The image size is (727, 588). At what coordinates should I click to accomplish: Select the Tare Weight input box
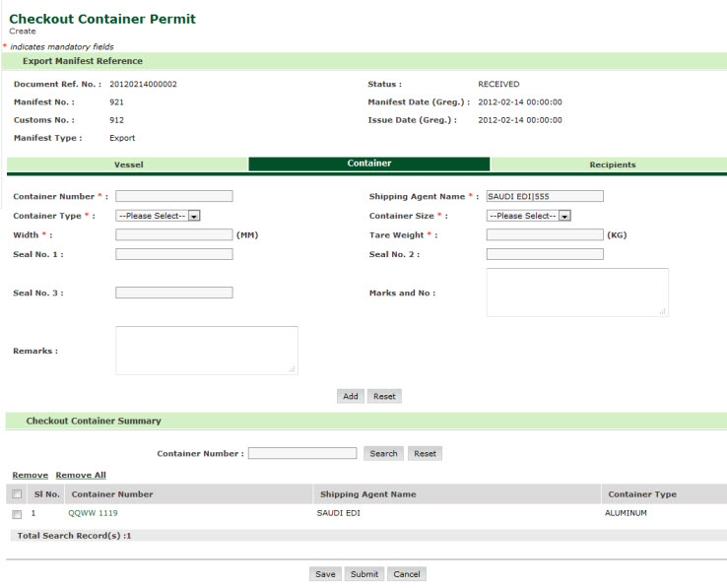(544, 235)
